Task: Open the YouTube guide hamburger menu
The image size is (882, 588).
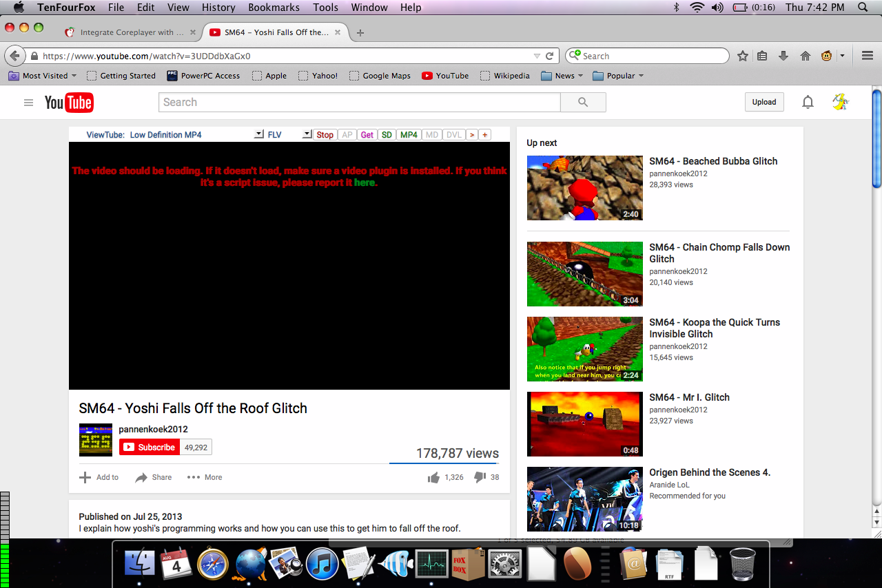Action: tap(28, 103)
